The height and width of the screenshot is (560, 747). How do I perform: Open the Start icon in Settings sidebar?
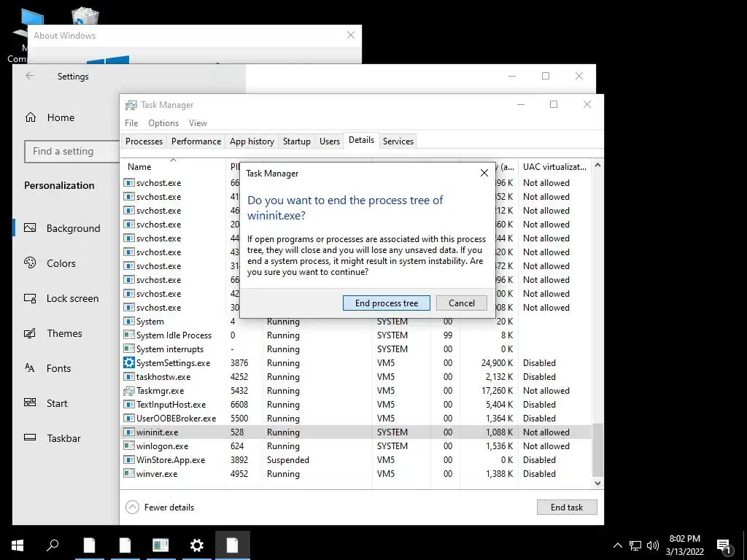click(x=30, y=402)
